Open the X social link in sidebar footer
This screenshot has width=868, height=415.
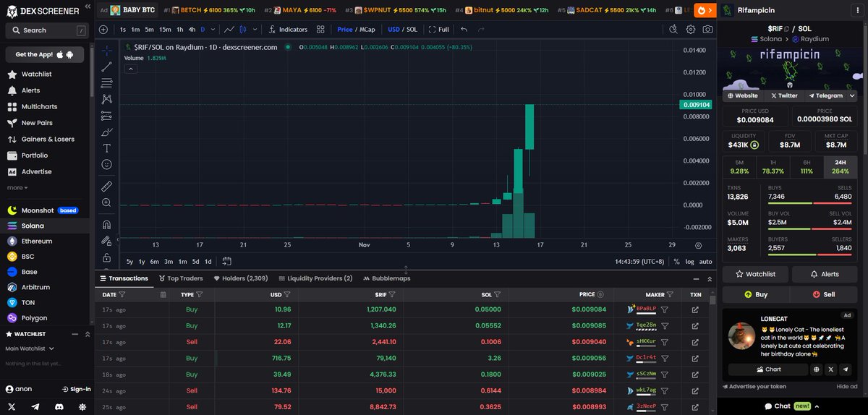12,407
